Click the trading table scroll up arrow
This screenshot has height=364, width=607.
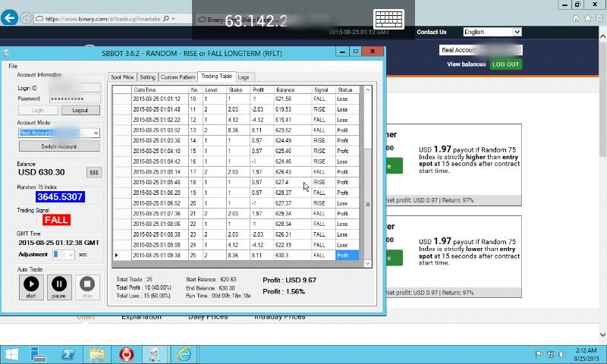367,89
